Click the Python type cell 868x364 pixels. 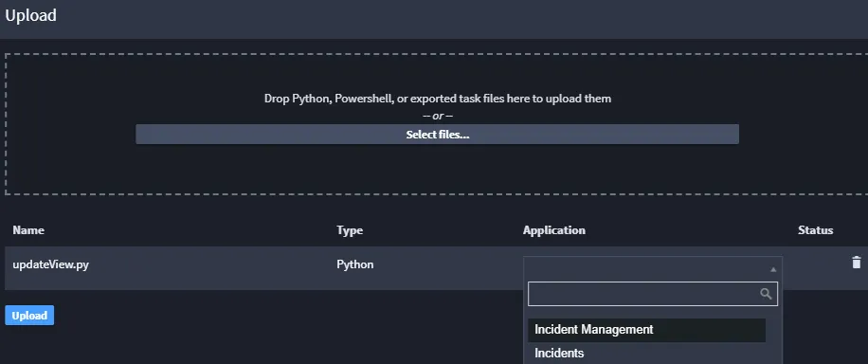(x=354, y=264)
